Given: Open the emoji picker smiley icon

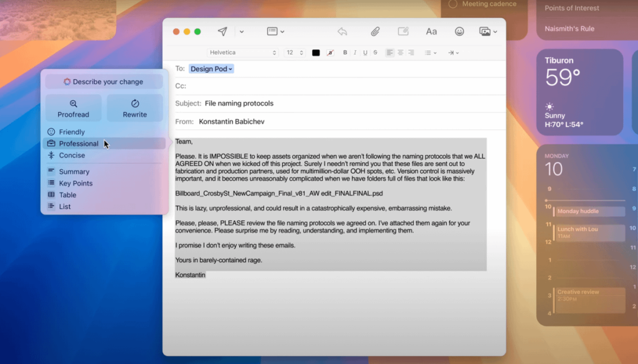Looking at the screenshot, I should tap(459, 32).
